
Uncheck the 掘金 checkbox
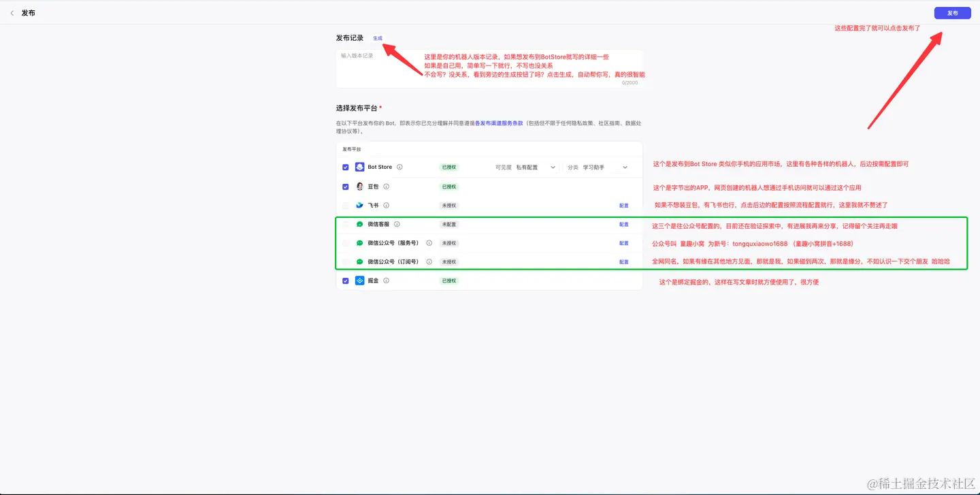(346, 281)
